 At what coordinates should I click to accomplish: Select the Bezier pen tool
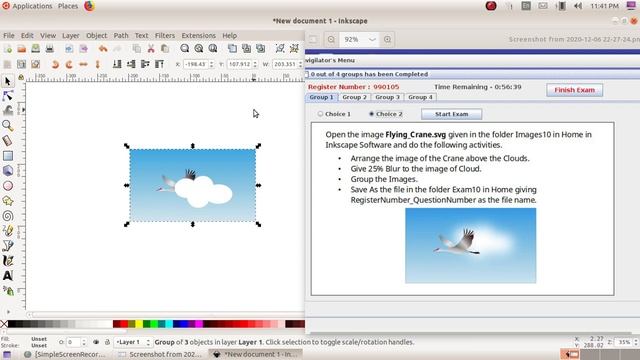[x=7, y=246]
